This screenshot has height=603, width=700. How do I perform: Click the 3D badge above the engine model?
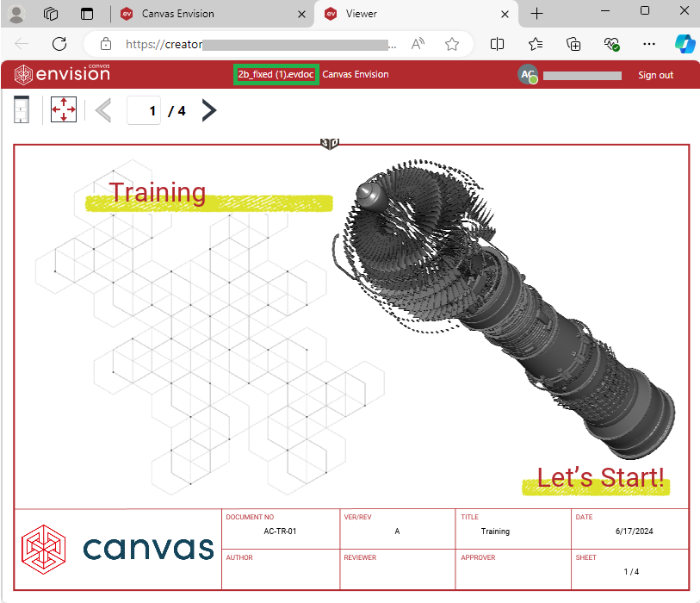pyautogui.click(x=330, y=144)
